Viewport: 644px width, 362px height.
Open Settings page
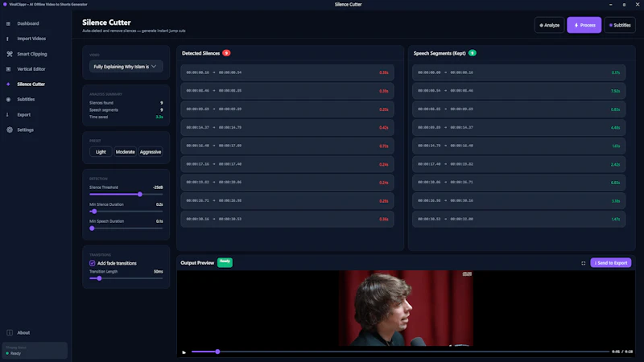[25, 130]
